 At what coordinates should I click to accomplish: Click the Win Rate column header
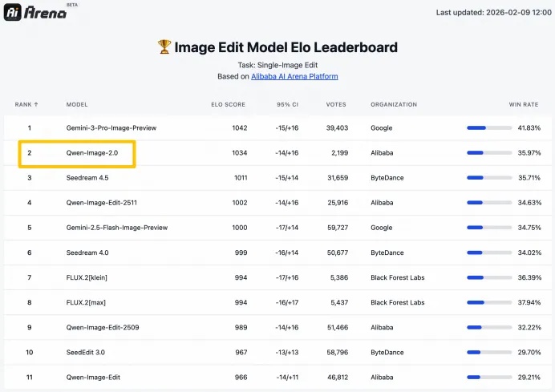pyautogui.click(x=525, y=104)
